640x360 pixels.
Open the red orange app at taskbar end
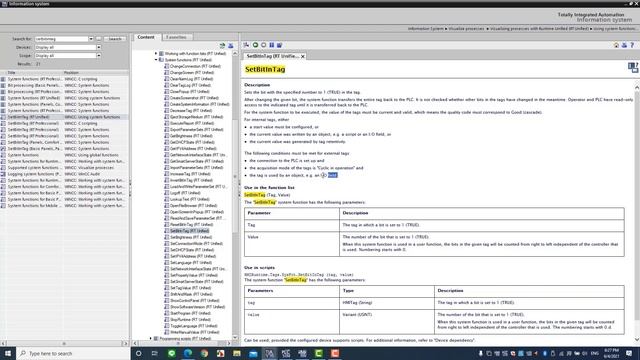[x=335, y=353]
